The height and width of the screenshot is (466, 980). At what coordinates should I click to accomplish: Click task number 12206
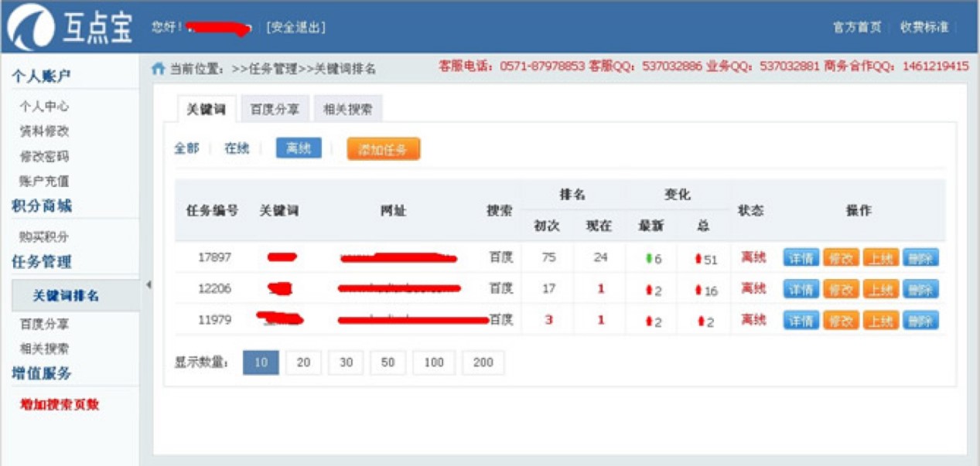click(x=214, y=288)
